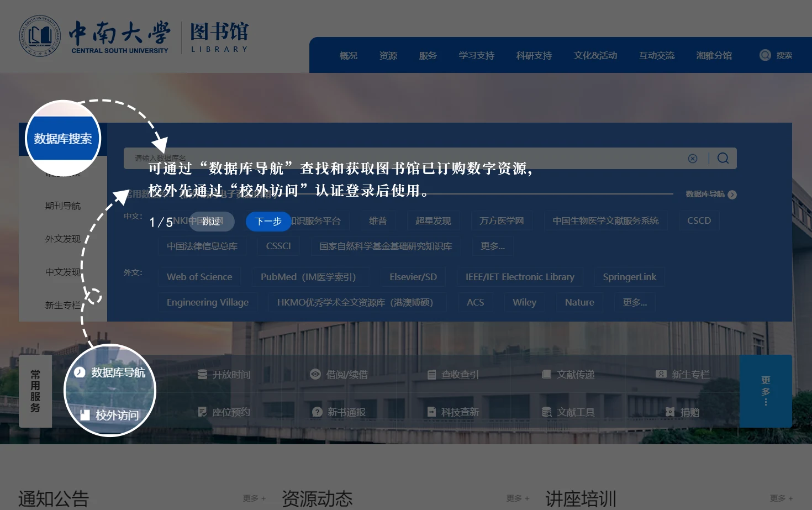Open the CSSCI database link
Image resolution: width=812 pixels, height=510 pixels.
[278, 246]
